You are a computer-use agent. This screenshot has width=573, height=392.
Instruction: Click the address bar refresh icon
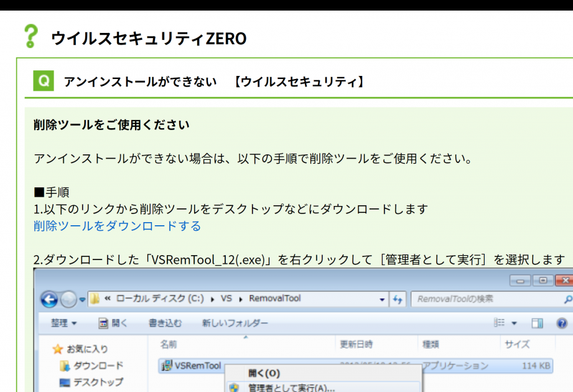pyautogui.click(x=398, y=299)
